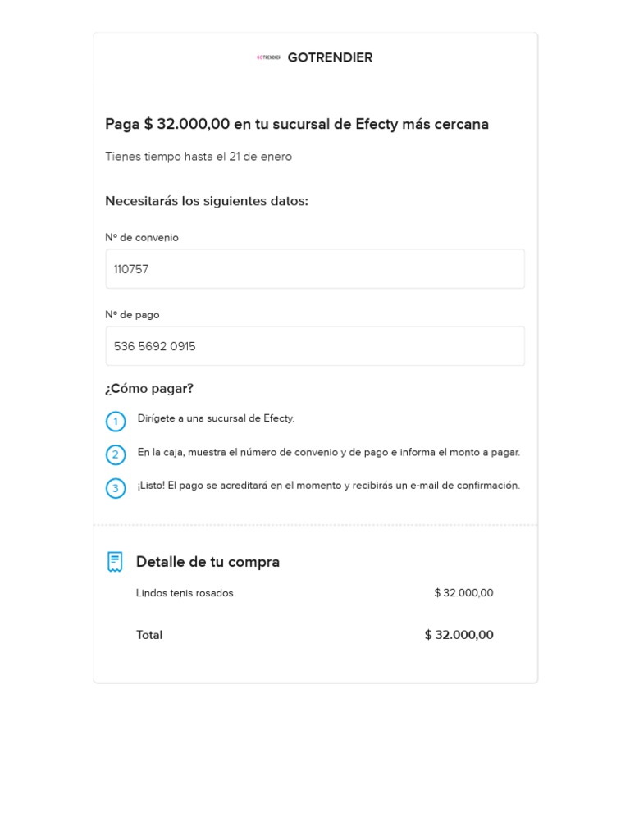
Task: Click the Necesitarás los siguientes datos heading
Action: click(x=207, y=201)
